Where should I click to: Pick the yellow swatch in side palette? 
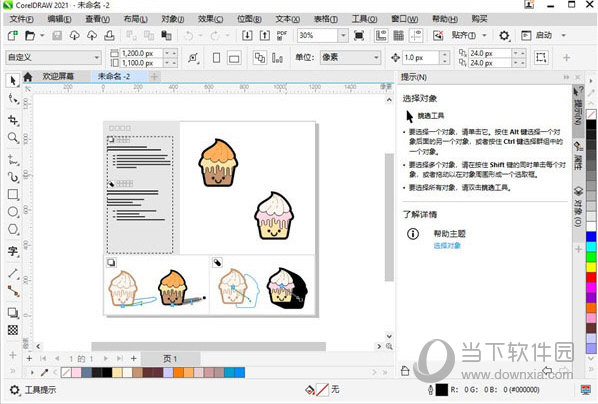591,267
